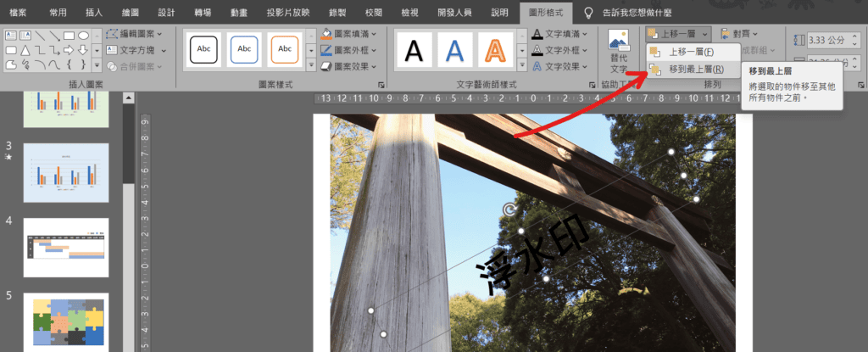
Task: Switch to the 插入 tab
Action: click(94, 12)
